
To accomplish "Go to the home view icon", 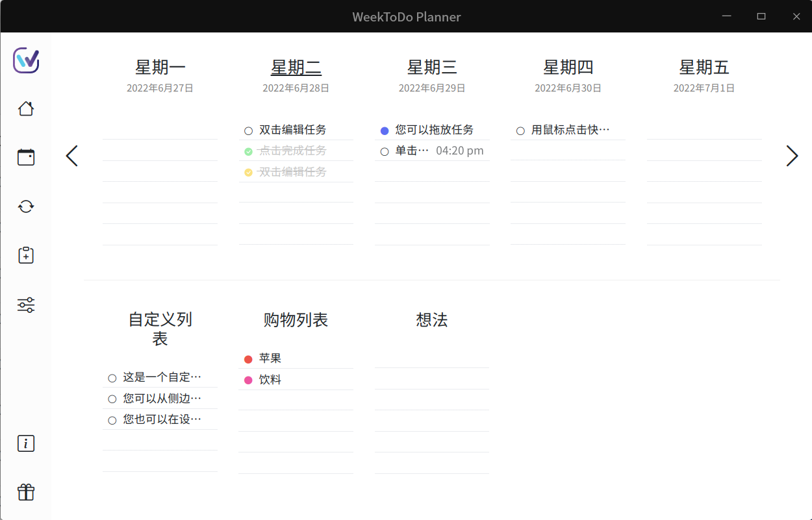I will (x=26, y=108).
